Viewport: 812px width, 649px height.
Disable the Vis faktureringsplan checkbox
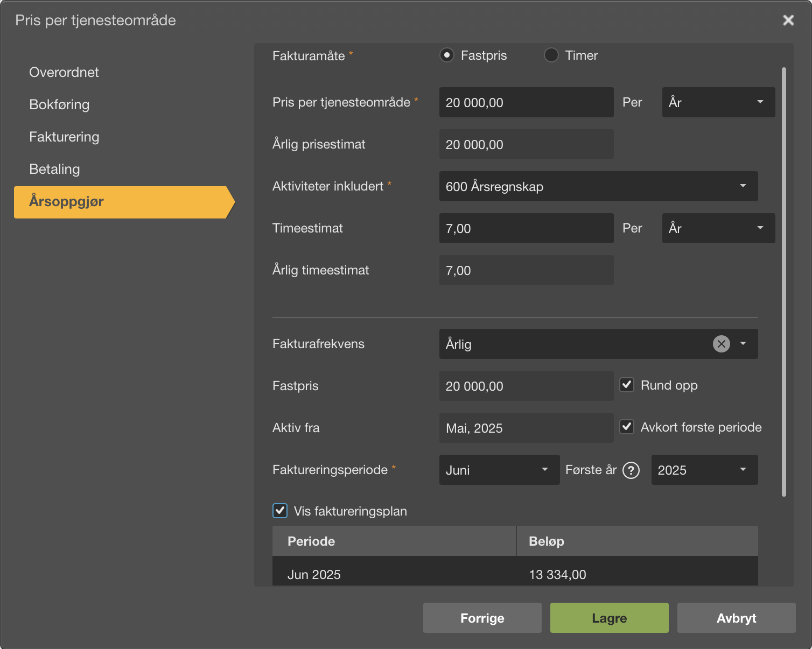[x=280, y=511]
